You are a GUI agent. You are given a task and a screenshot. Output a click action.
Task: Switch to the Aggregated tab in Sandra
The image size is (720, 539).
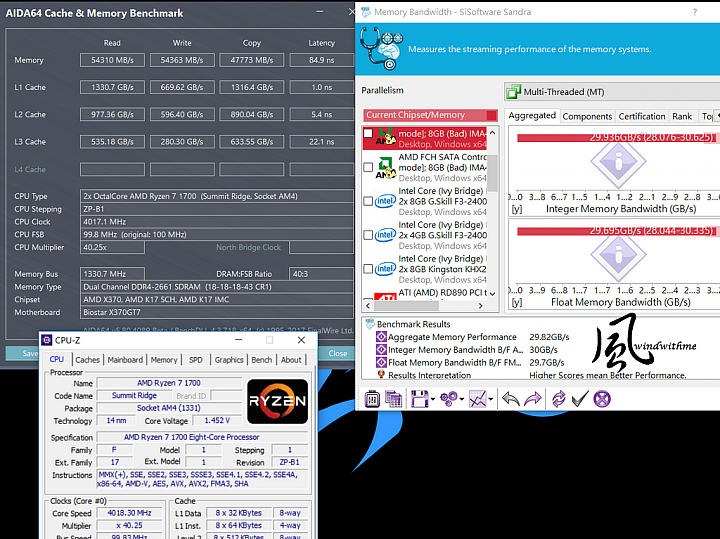[532, 116]
